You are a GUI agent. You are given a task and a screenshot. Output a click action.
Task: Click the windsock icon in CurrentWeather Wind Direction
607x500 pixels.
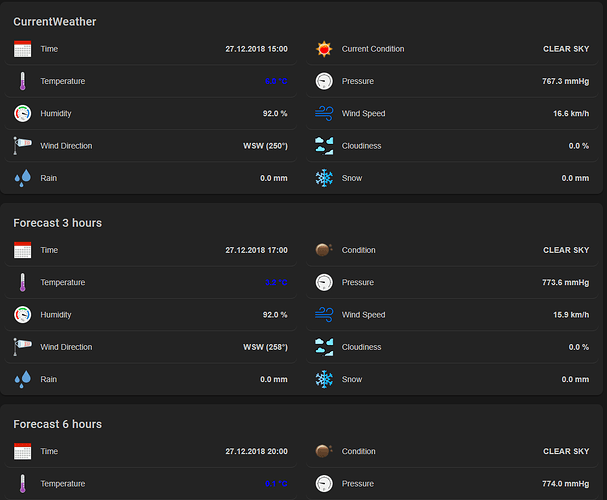click(23, 146)
